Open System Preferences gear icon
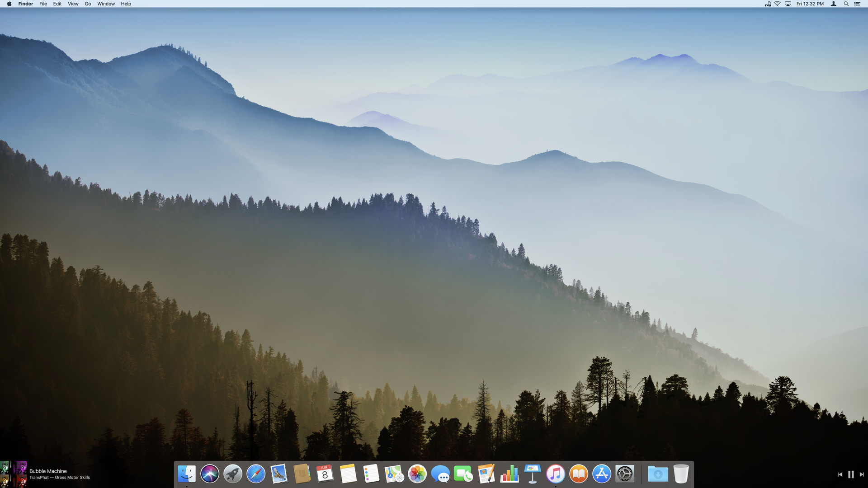 click(625, 474)
